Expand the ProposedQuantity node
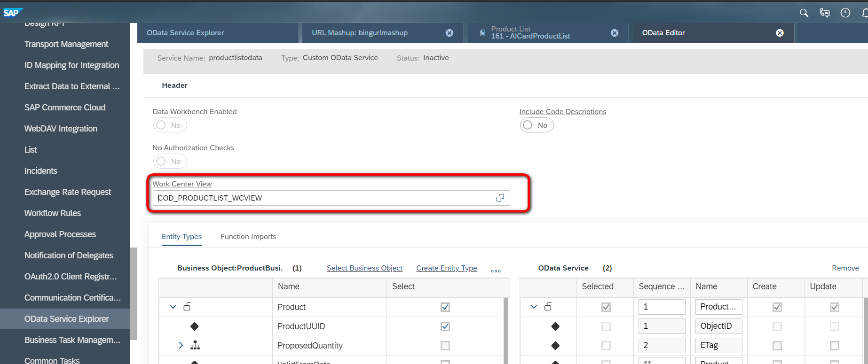The image size is (868, 364). [181, 345]
